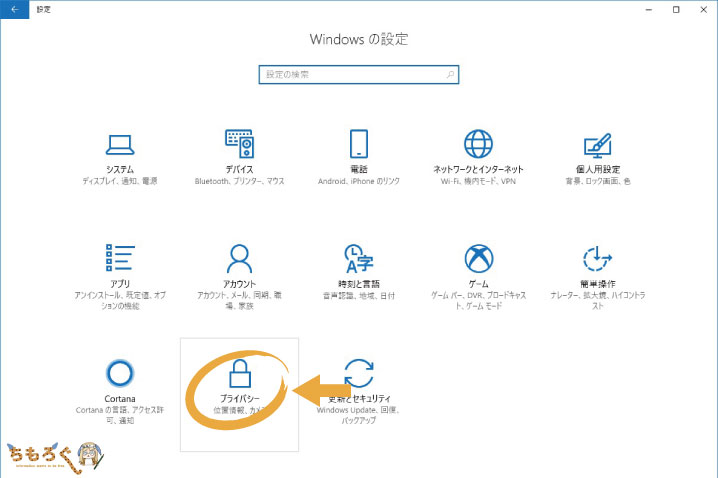
Task: Click the Cortana label text
Action: coord(120,399)
